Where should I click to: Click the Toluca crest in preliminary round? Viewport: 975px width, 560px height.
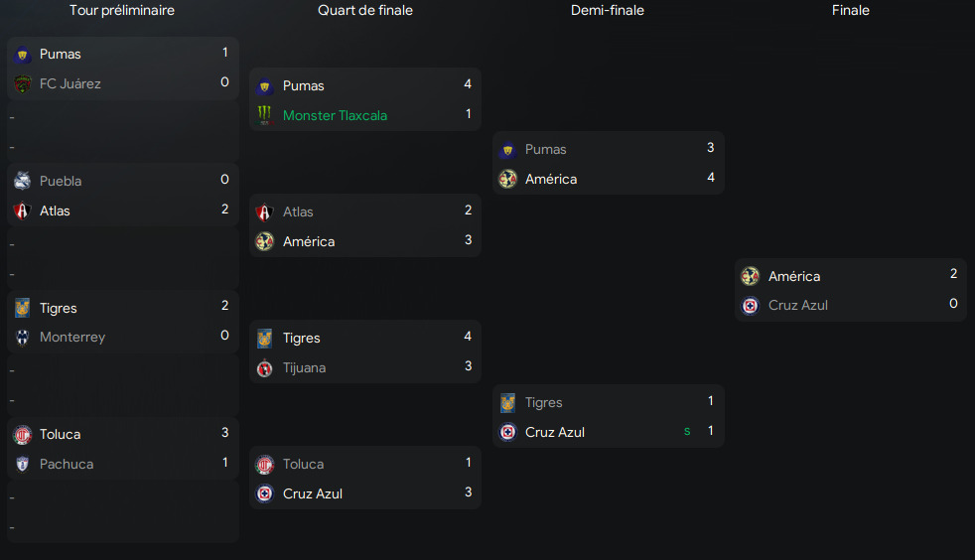pyautogui.click(x=22, y=435)
